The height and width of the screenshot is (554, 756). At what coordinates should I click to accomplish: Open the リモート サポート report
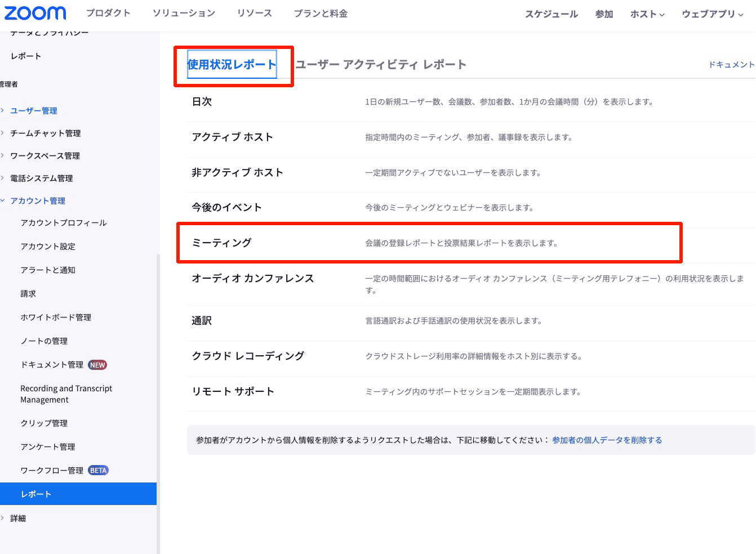[x=233, y=391]
